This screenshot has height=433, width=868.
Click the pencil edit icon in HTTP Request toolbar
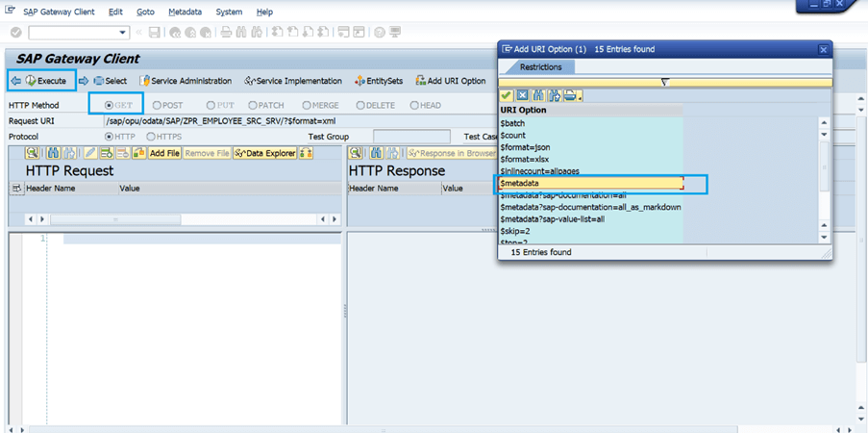click(x=90, y=152)
